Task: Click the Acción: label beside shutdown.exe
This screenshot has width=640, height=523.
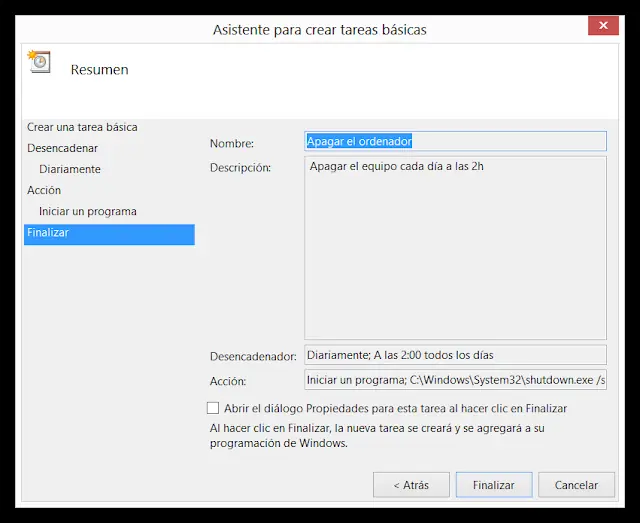Action: point(228,381)
